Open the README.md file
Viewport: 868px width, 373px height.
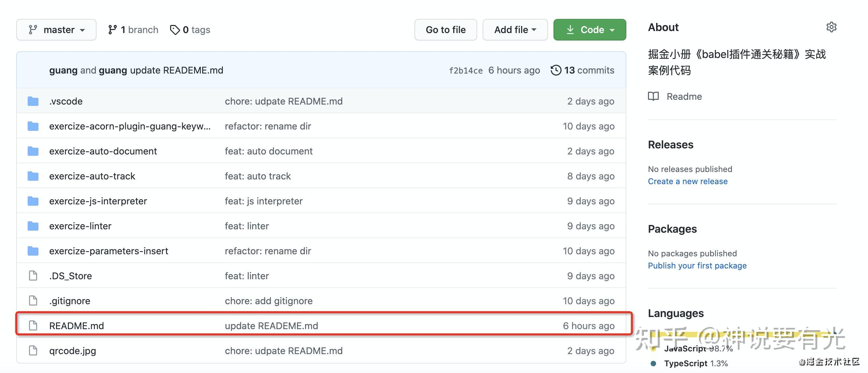[x=77, y=326]
